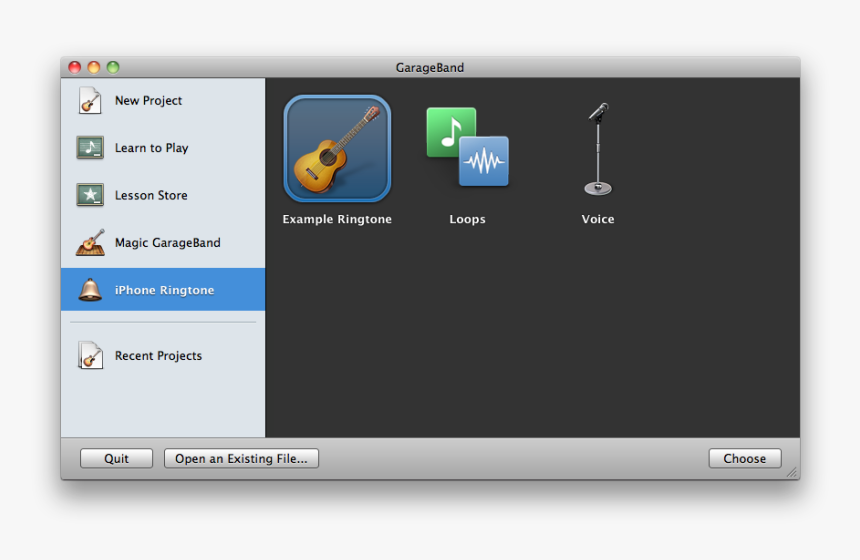Select the Learn to Play chalkboard icon
Screen dimensions: 860x560
tap(90, 148)
